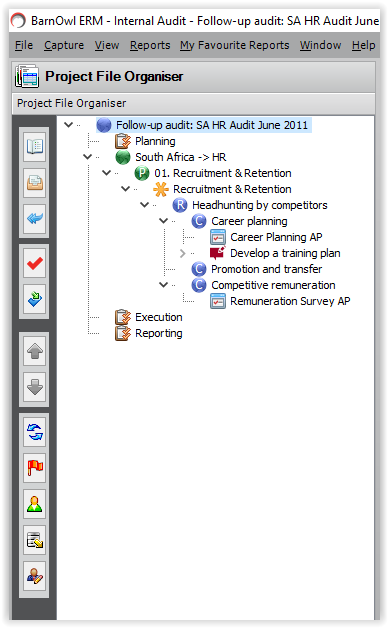Click the Planning clipboard icon
This screenshot has width=388, height=628.
click(x=123, y=141)
